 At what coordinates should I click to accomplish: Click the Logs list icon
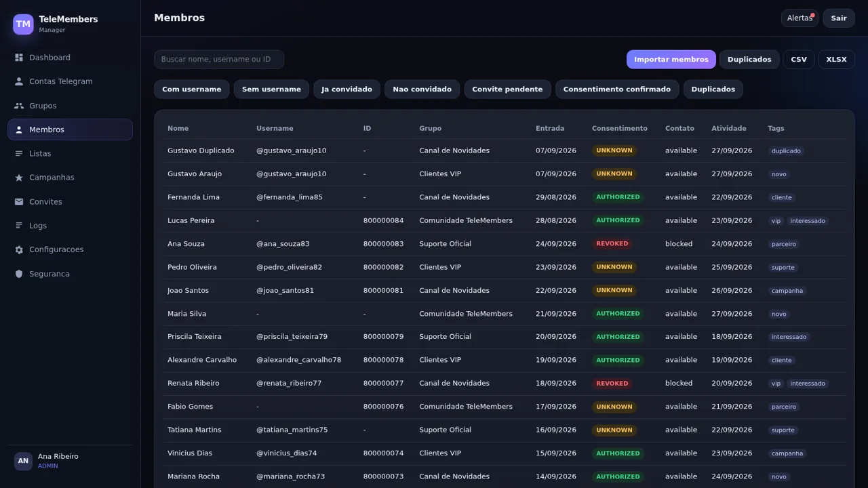coord(19,226)
